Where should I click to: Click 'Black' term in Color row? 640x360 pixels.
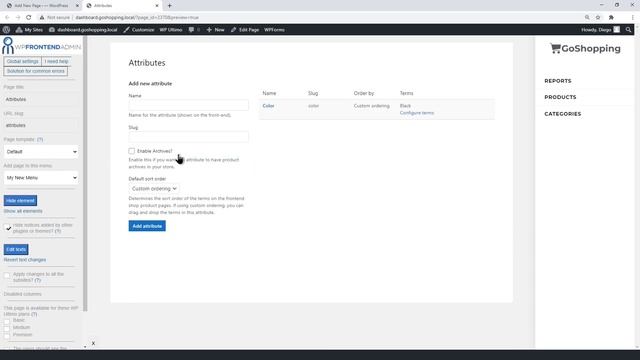[405, 106]
